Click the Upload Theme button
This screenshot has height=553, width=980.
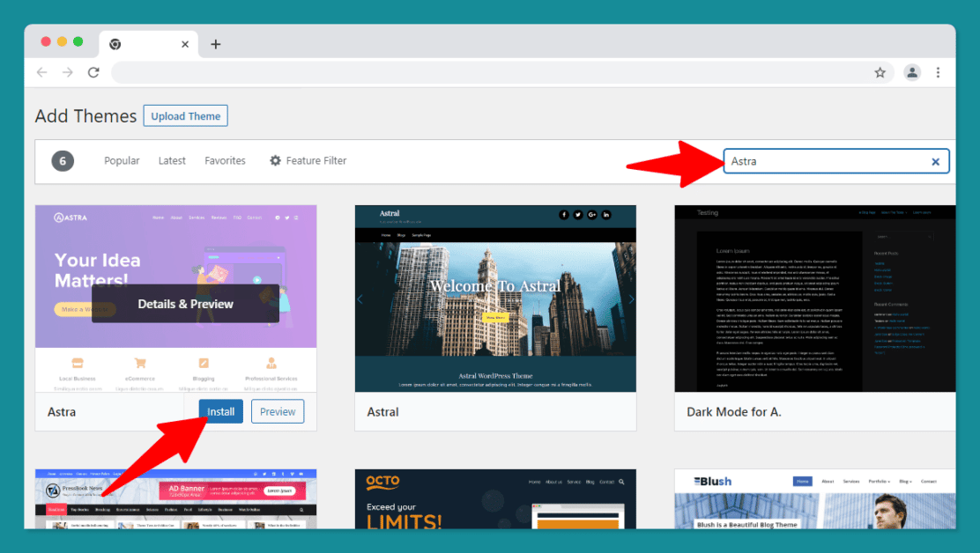point(186,116)
